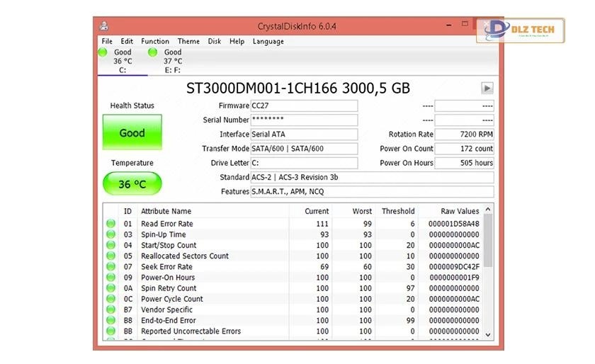Select green status icon for drive C:
This screenshot has height=364, width=595.
(103, 52)
